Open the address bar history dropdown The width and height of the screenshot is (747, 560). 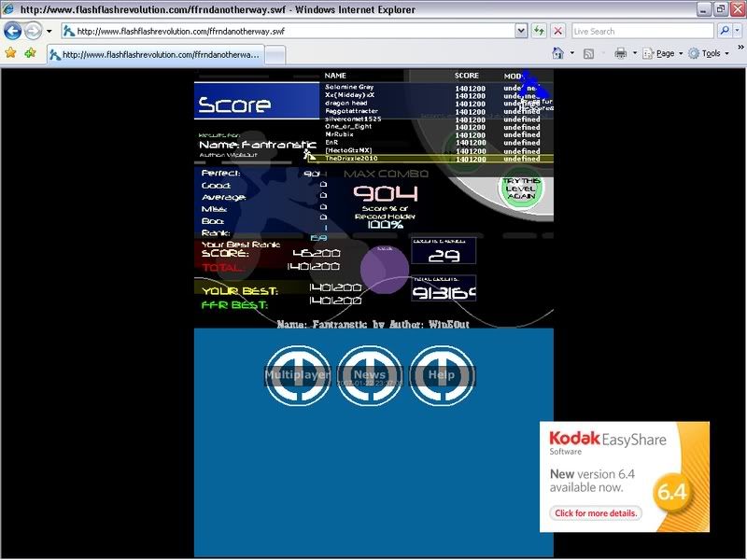pyautogui.click(x=521, y=31)
